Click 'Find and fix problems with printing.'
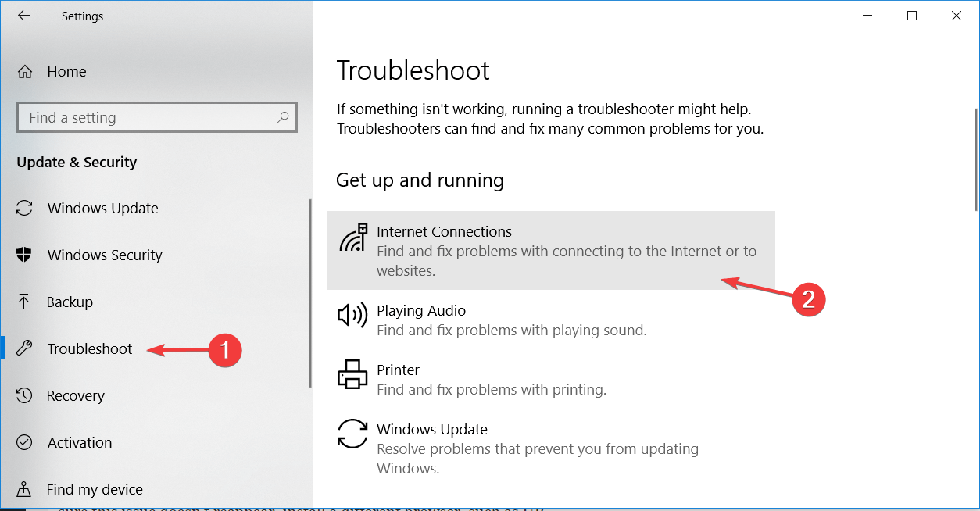980x511 pixels. (492, 390)
